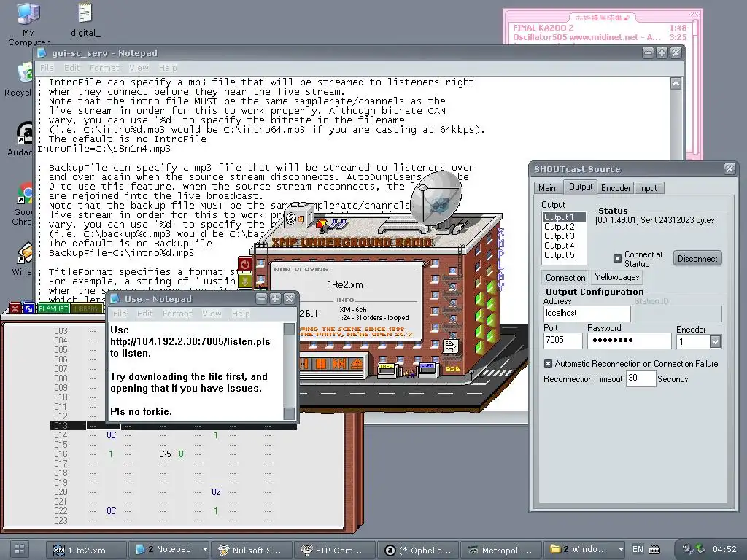Click the EN language indicator in taskbar
This screenshot has width=747, height=560.
[x=638, y=549]
